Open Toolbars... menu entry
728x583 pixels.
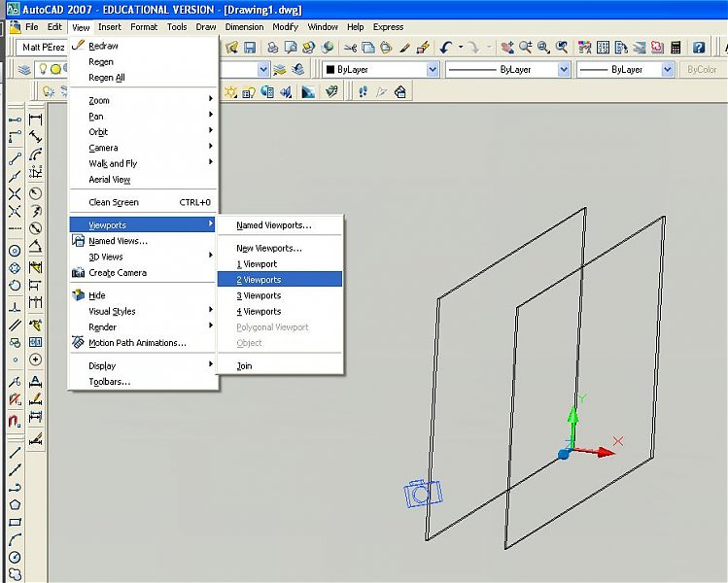(x=143, y=382)
